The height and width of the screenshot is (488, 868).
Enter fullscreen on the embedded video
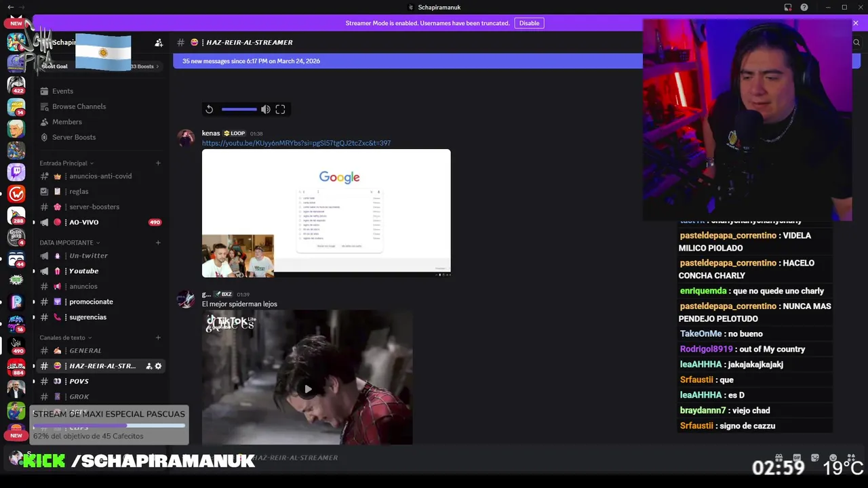(x=280, y=109)
